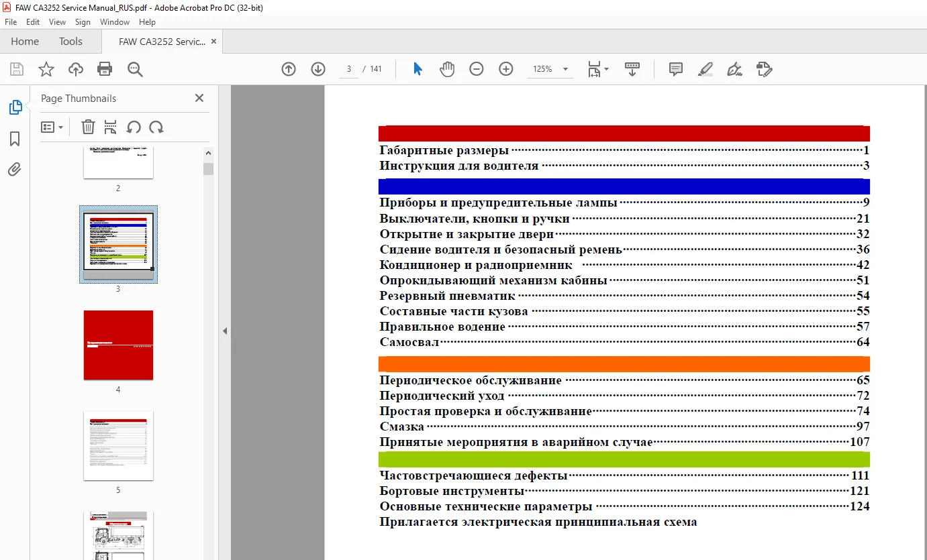The image size is (927, 560).
Task: Click the upload to cloud icon
Action: pyautogui.click(x=76, y=69)
